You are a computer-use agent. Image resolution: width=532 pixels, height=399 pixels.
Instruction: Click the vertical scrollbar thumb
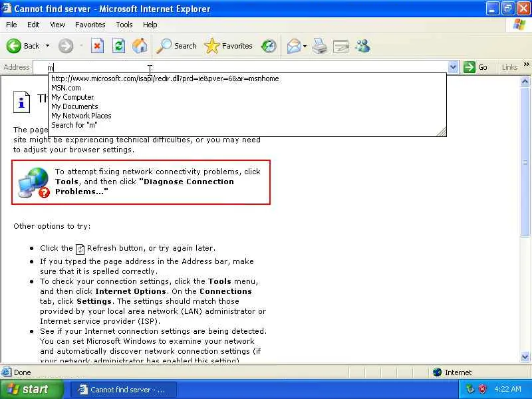[525, 162]
